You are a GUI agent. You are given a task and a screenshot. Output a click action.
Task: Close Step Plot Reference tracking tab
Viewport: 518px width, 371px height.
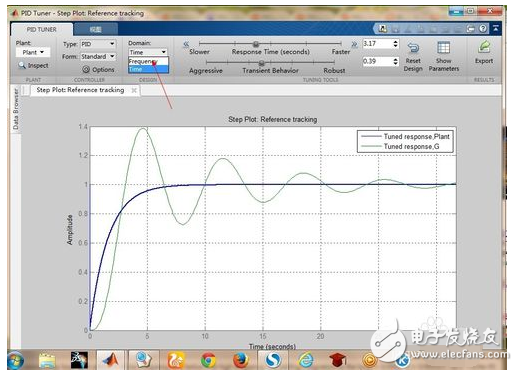click(134, 90)
